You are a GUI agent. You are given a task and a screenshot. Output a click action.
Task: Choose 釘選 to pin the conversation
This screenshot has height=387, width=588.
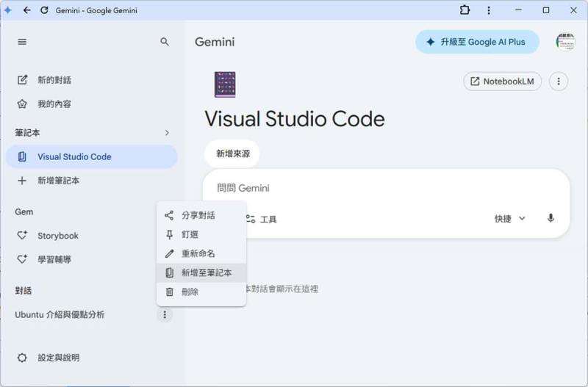point(201,234)
